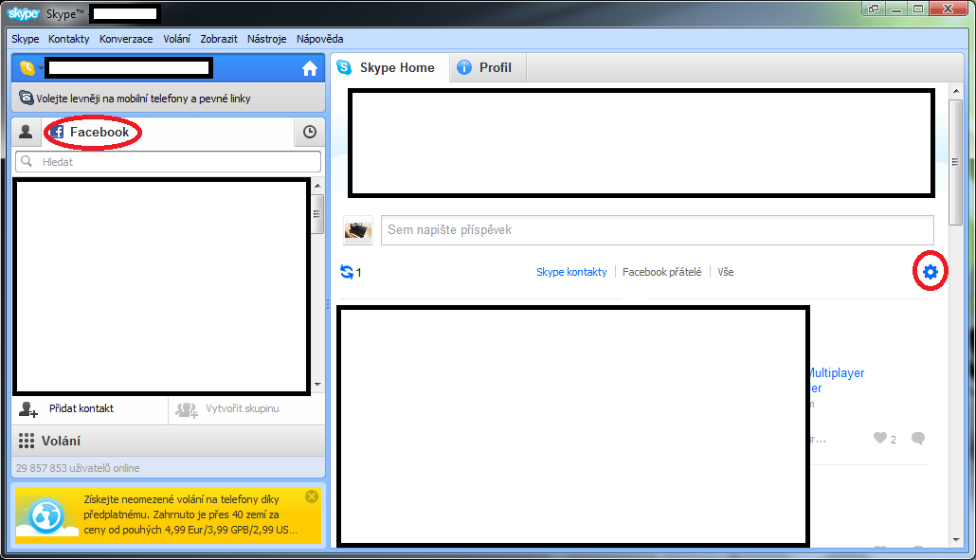Open the Nástroje menu
976x560 pixels.
click(266, 39)
